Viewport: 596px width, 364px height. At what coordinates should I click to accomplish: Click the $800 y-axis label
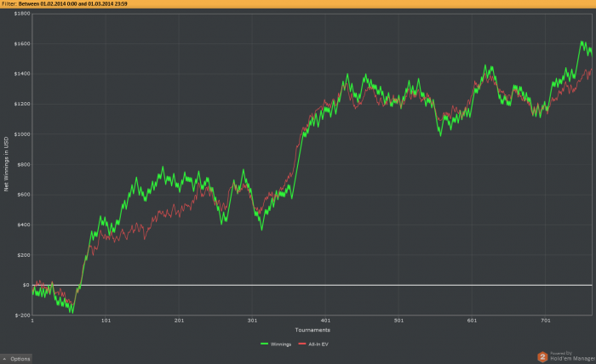[23, 164]
